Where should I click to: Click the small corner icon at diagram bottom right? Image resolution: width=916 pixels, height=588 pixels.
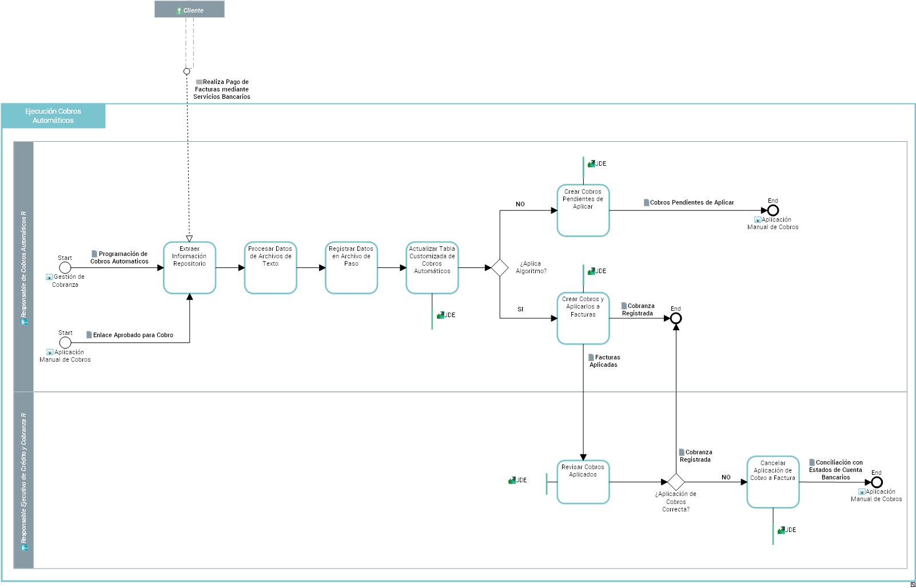913,585
